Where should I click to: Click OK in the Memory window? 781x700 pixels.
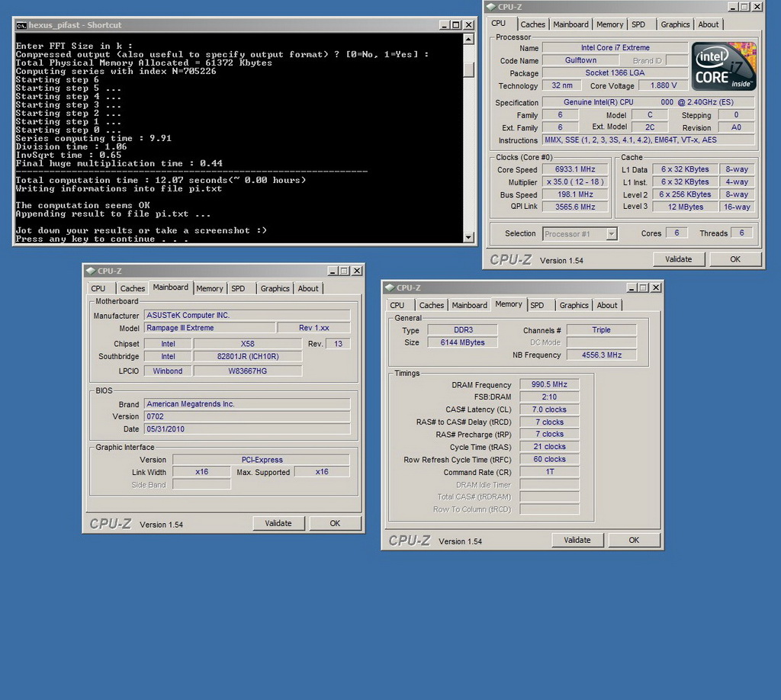(634, 540)
